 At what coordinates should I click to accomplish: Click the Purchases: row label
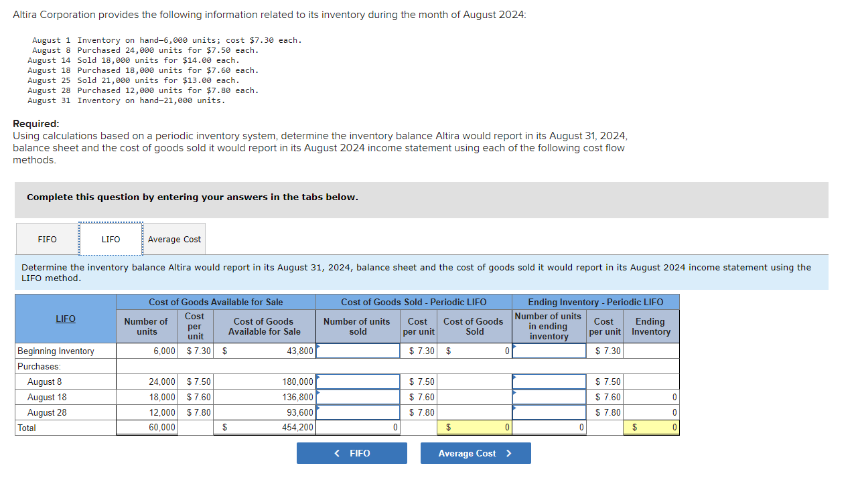(x=66, y=366)
